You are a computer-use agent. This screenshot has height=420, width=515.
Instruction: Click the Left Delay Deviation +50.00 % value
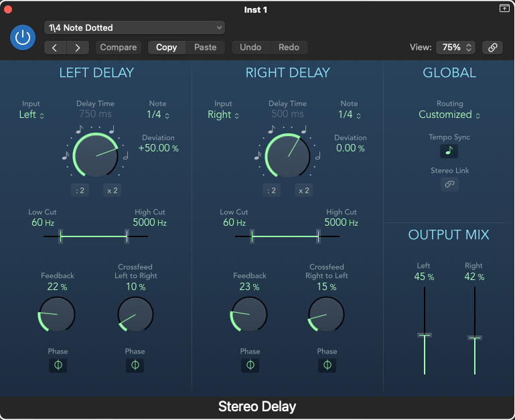click(159, 148)
